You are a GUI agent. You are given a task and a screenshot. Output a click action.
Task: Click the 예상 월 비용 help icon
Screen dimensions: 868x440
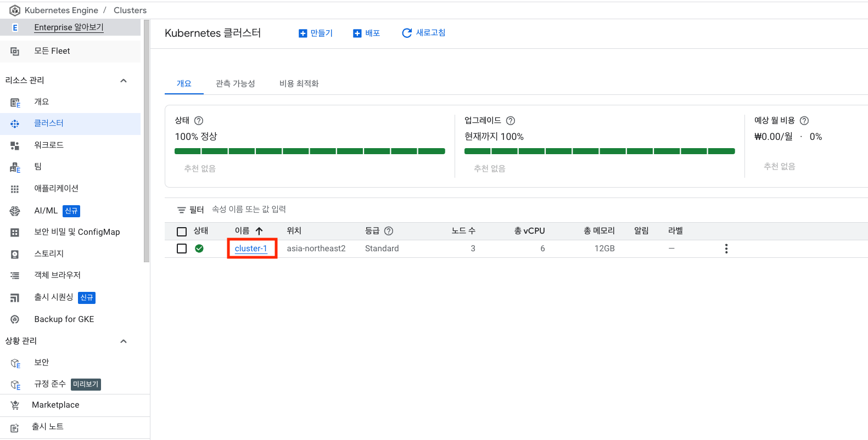(804, 121)
